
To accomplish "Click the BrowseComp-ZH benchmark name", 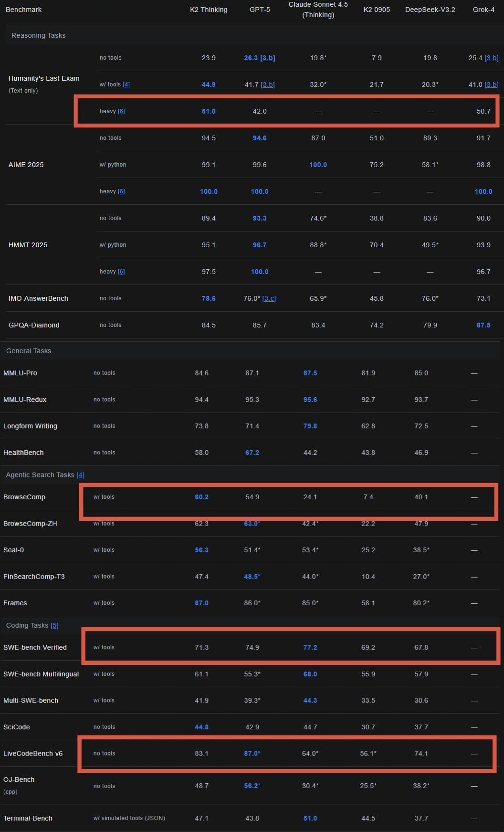I will [30, 524].
